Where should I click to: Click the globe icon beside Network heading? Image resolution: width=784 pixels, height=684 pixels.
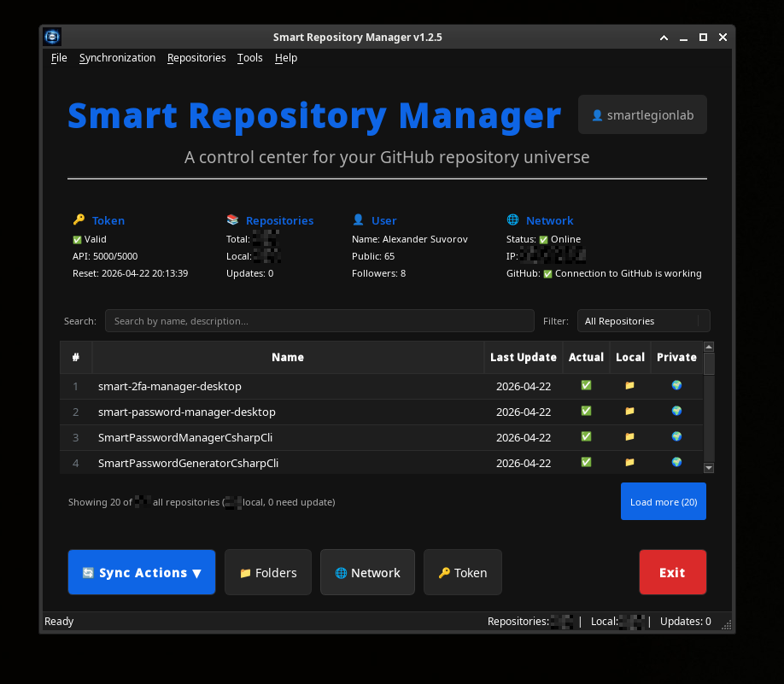pyautogui.click(x=512, y=219)
